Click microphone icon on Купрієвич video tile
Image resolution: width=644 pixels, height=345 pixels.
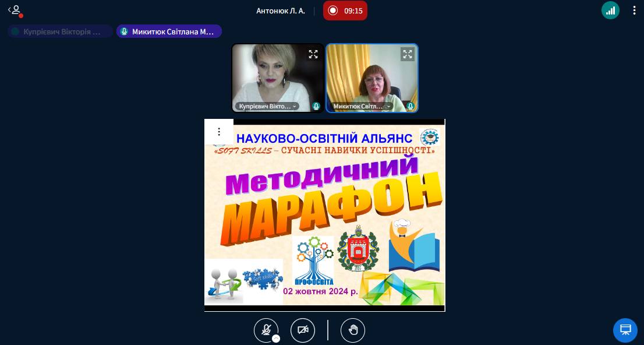pyautogui.click(x=316, y=107)
